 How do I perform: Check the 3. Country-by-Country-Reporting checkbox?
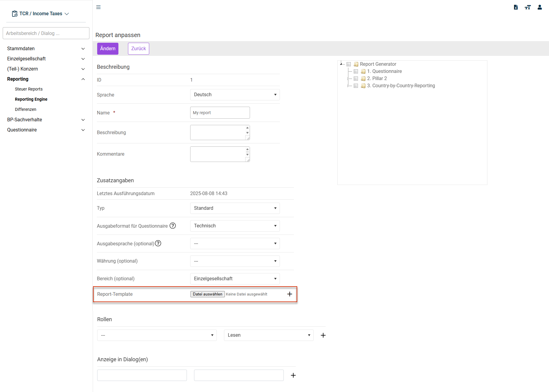coord(356,86)
